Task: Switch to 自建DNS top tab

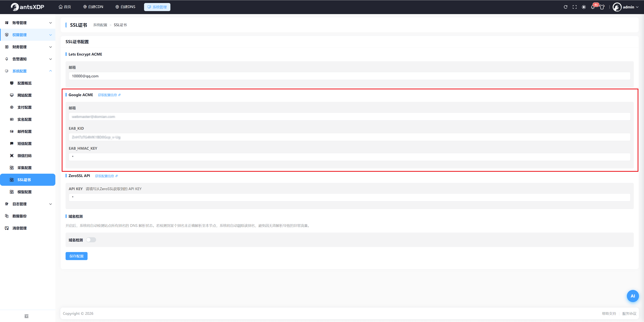Action: pos(125,7)
